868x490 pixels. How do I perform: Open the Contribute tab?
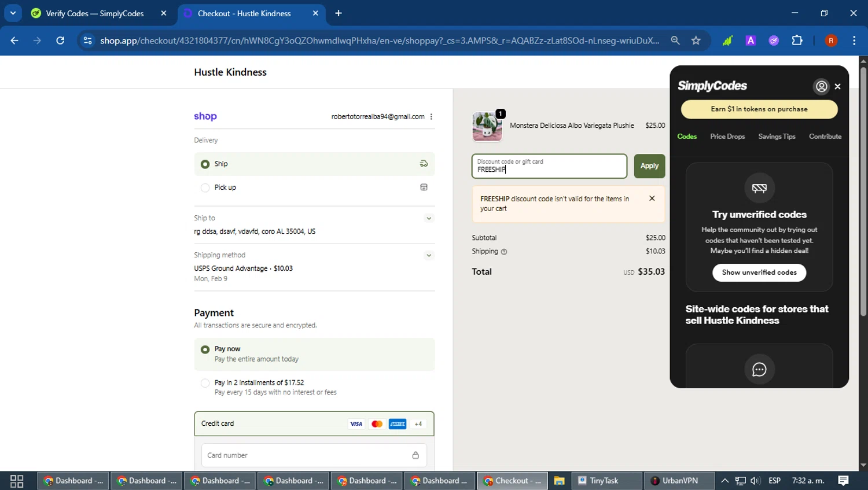coord(825,137)
